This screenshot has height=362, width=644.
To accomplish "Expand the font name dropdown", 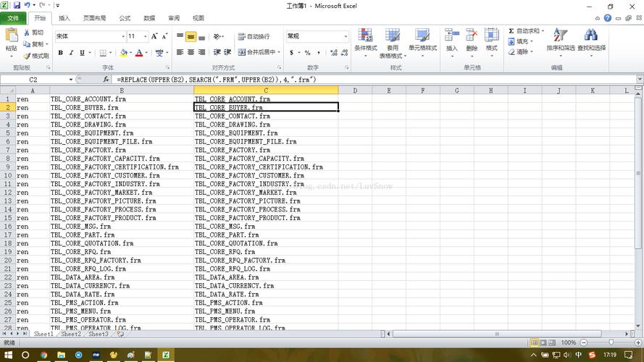I will coord(123,36).
